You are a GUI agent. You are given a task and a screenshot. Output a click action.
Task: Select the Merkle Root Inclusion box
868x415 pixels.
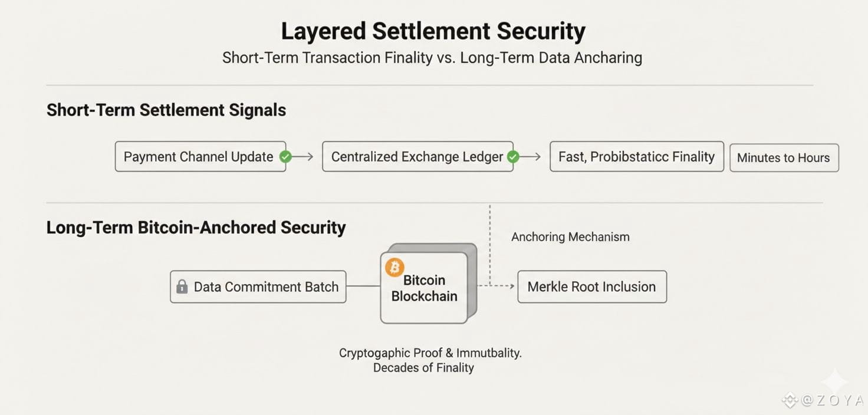(591, 287)
